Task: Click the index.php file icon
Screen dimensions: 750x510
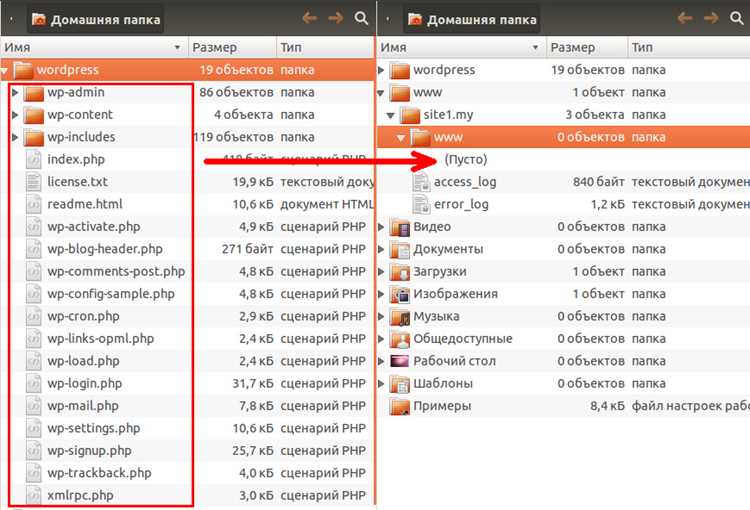Action: click(33, 159)
